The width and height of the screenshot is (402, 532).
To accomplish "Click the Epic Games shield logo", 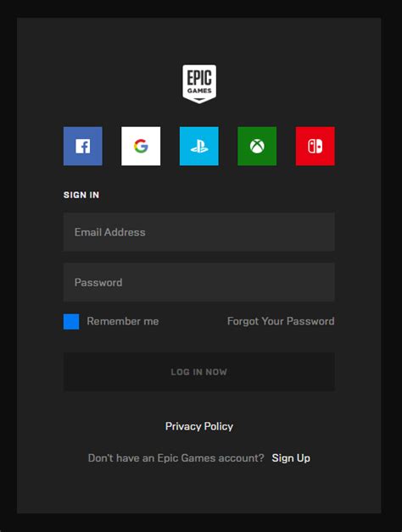I will pos(199,84).
